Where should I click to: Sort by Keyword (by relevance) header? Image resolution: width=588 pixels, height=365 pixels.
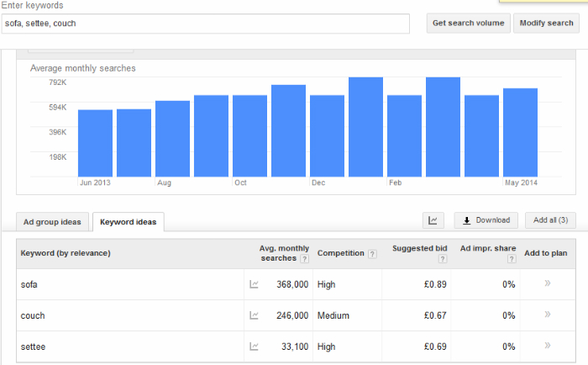pyautogui.click(x=66, y=253)
